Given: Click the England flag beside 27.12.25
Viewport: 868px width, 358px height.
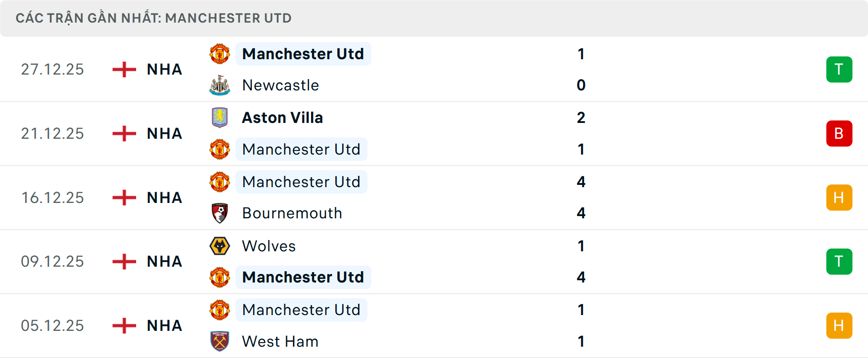Looking at the screenshot, I should point(124,70).
